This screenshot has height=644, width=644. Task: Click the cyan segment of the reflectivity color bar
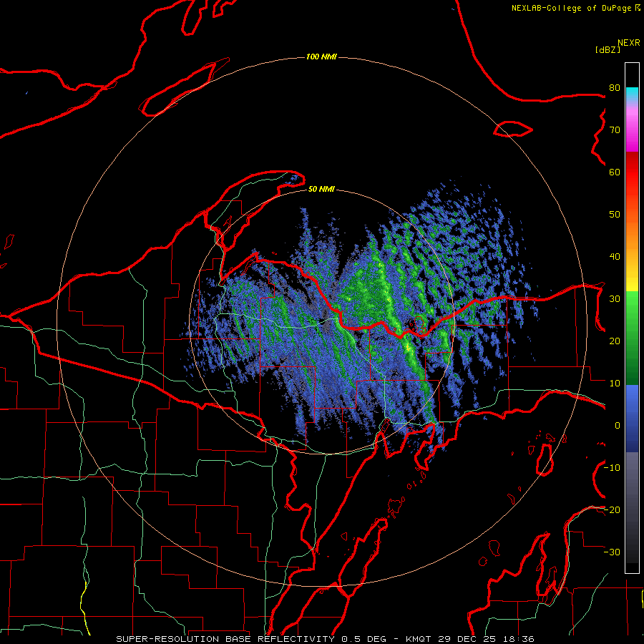[x=632, y=94]
